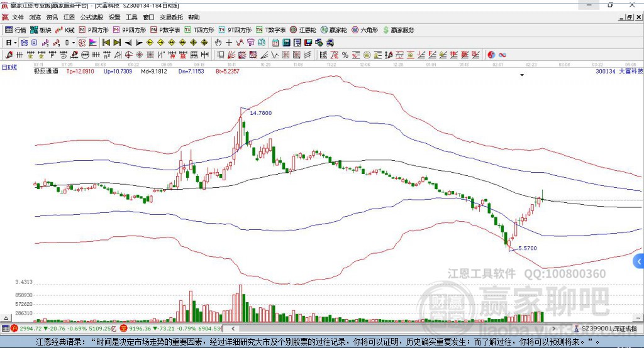Image resolution: width=644 pixels, height=348 pixels.
Task: Click the yellow diamond right-arrow icon
Action: click(160, 43)
